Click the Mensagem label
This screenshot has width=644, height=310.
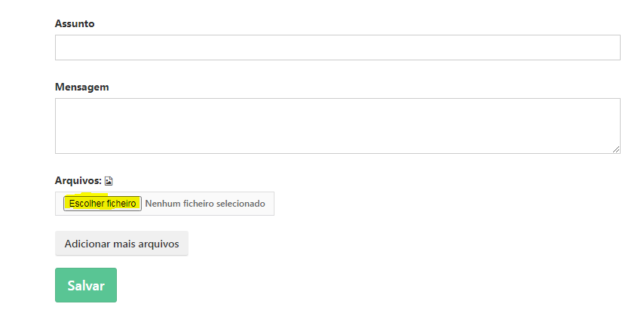pos(81,87)
